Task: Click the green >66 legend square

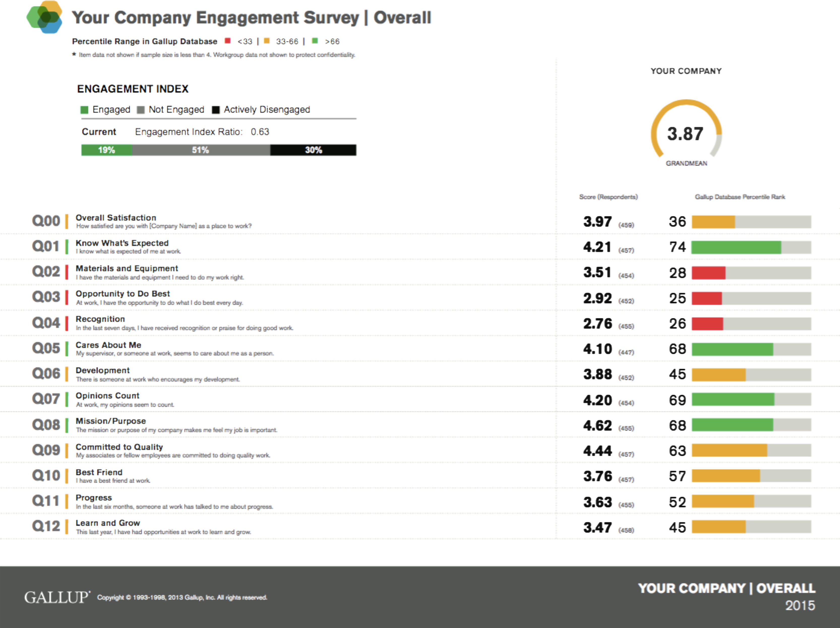Action: pos(315,41)
